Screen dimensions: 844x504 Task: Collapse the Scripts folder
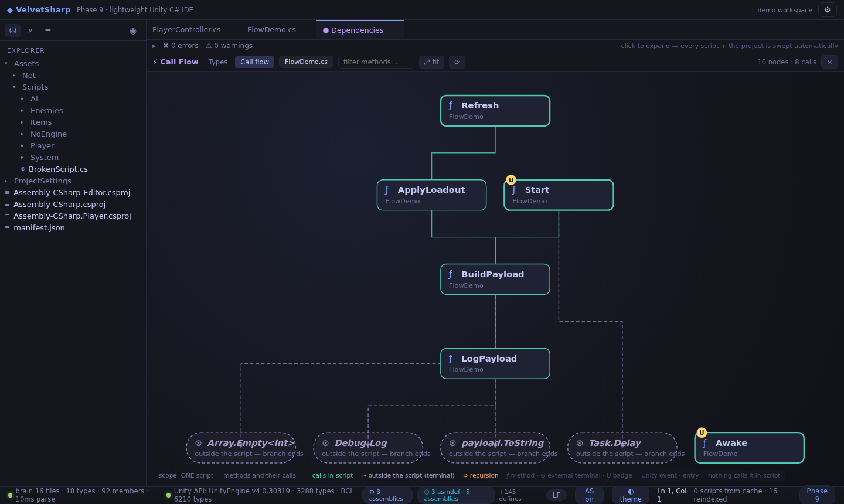[14, 87]
